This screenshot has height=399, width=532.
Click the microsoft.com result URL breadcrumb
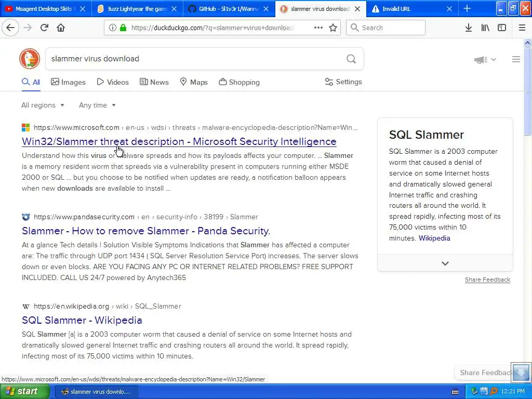coord(196,128)
